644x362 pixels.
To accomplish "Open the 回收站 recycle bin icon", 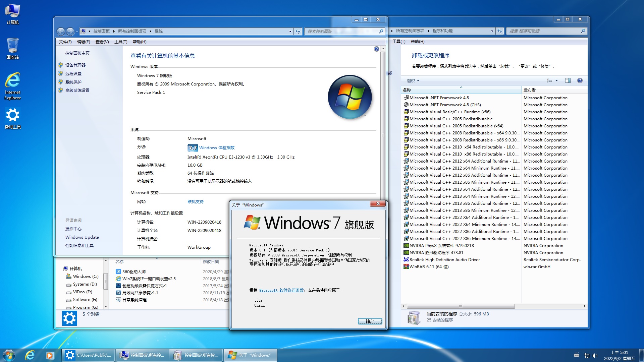I will (x=12, y=49).
